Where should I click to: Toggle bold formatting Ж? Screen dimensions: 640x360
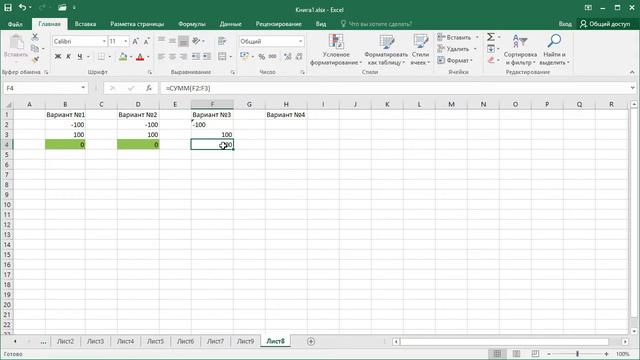coord(58,57)
